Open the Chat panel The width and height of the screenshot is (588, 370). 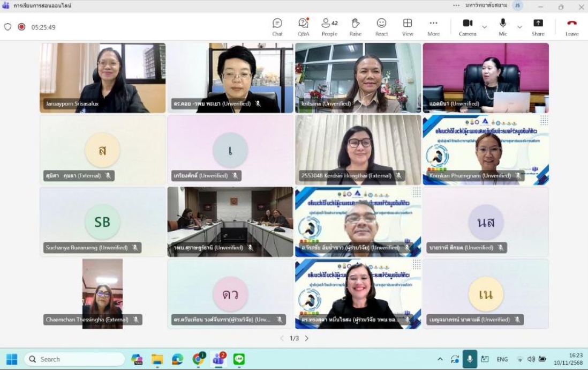pos(277,26)
